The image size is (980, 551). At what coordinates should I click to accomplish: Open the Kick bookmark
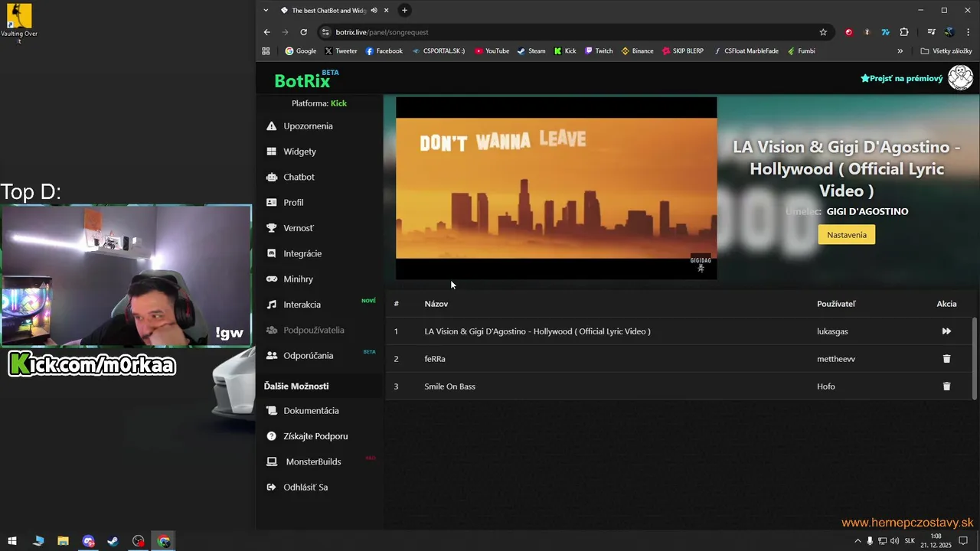coord(565,51)
